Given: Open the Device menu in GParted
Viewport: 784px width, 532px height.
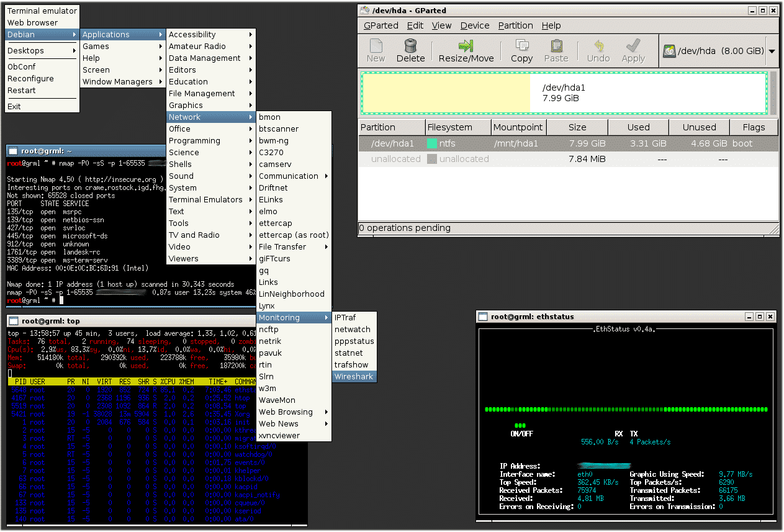Looking at the screenshot, I should [x=475, y=25].
